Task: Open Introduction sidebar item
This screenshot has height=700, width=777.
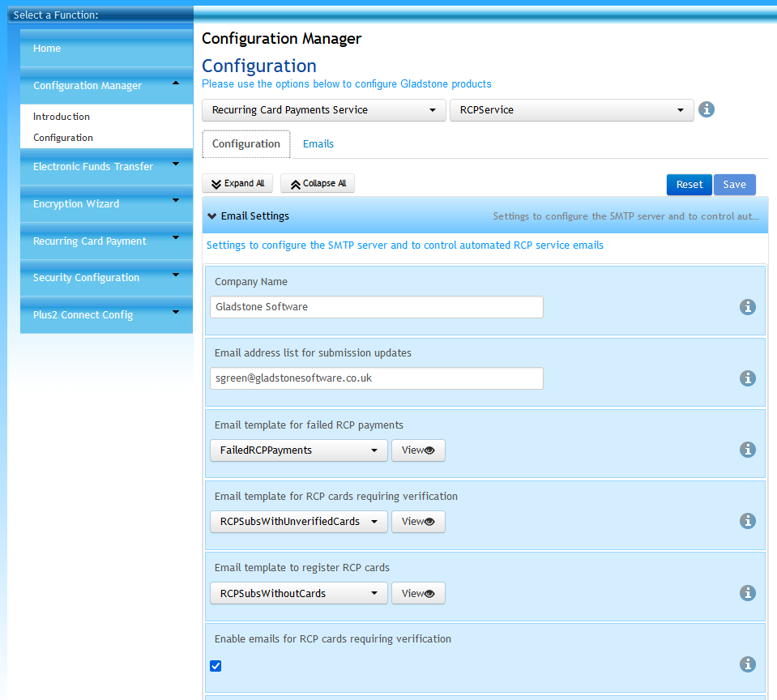Action: point(62,117)
